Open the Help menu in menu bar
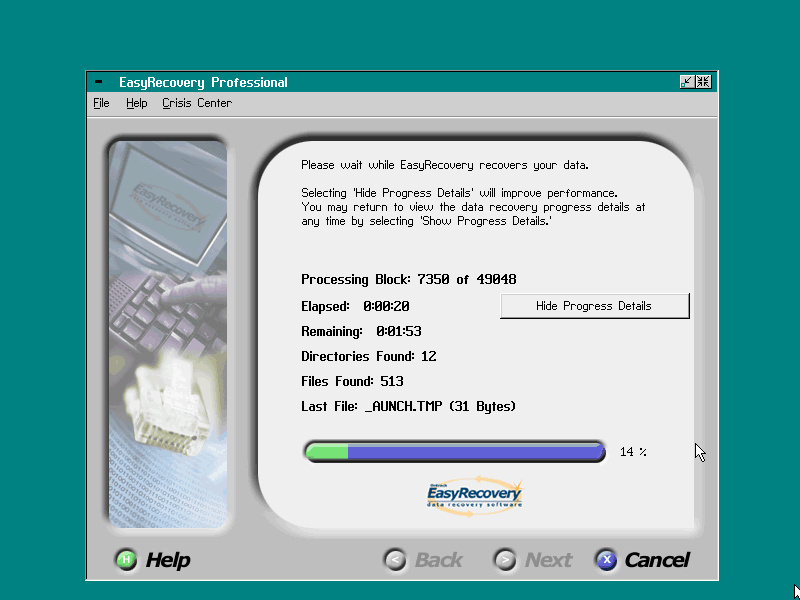800x600 pixels. pos(136,103)
